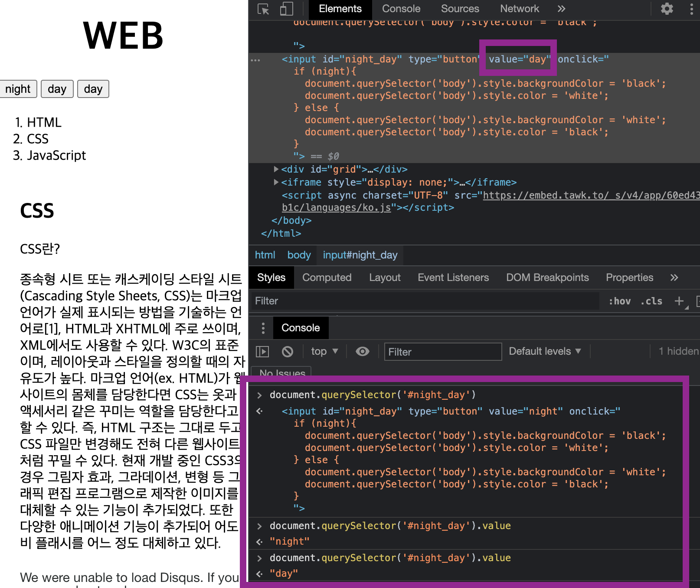Click the 1 hidden messages label
The image size is (700, 588).
[x=678, y=351]
